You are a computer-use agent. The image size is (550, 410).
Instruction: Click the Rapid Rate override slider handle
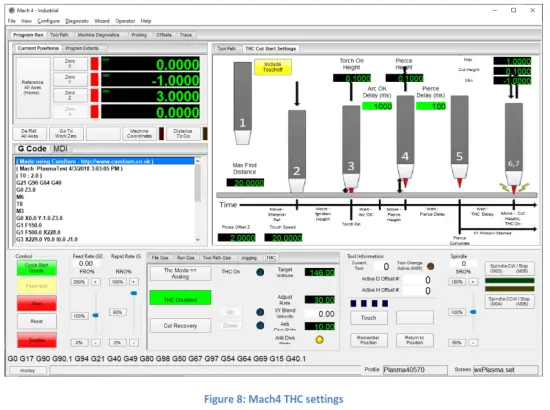coord(134,293)
